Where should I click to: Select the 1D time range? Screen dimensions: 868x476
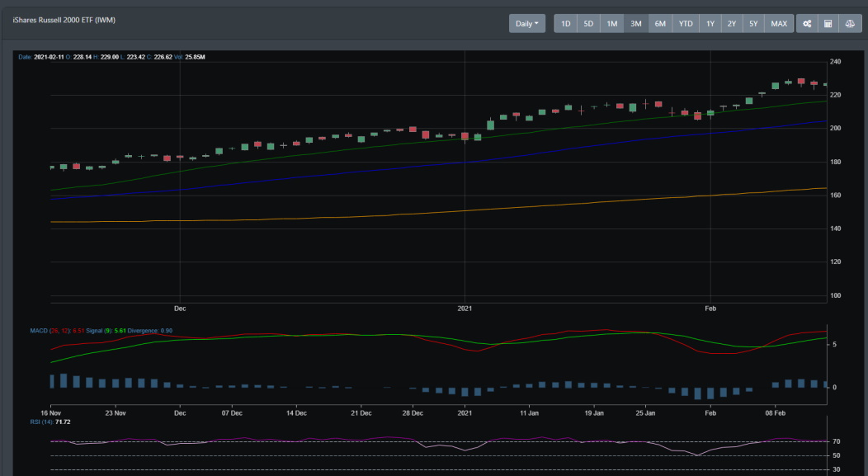pos(566,24)
